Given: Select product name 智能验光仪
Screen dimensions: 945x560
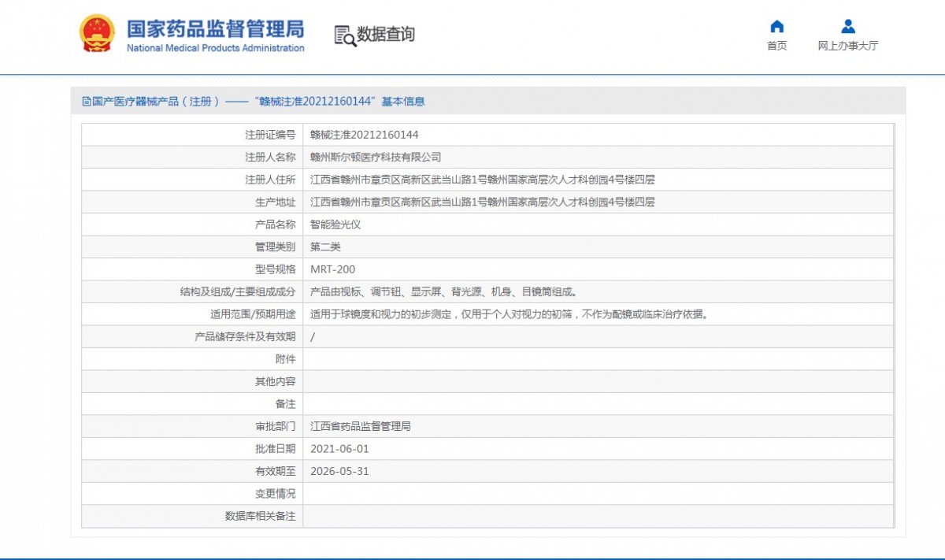Looking at the screenshot, I should 335,224.
